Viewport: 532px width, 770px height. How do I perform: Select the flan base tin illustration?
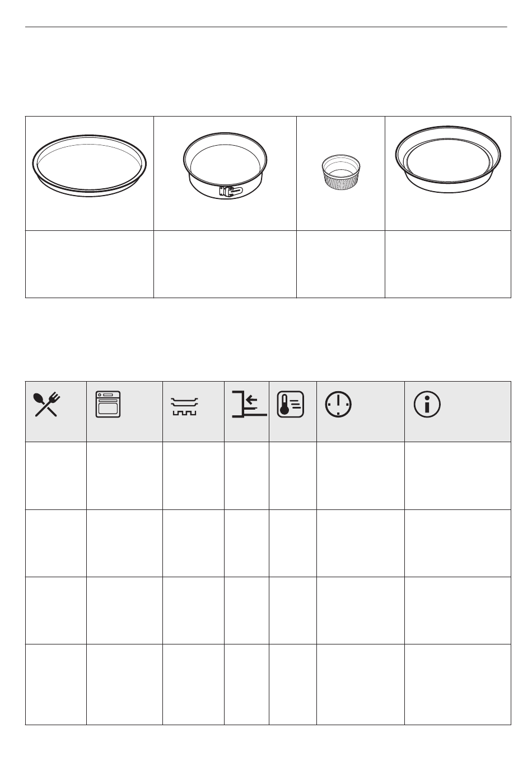[x=448, y=160]
